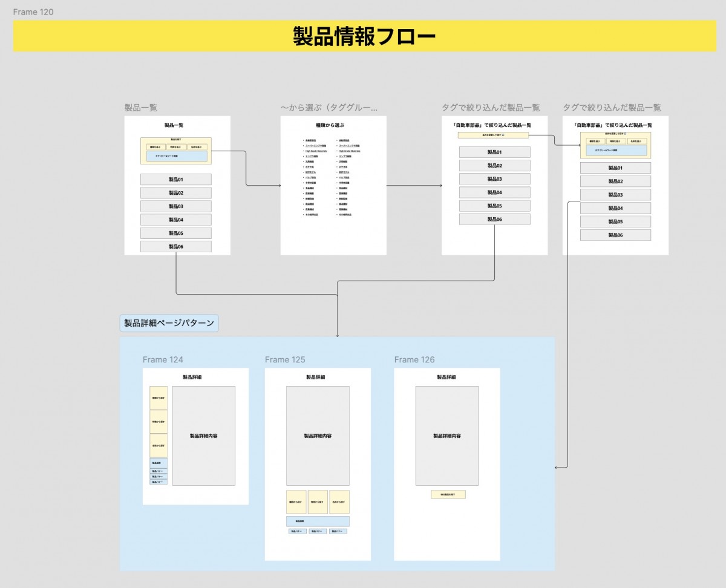Viewport: 726px width, 588px height.
Task: Click 製品03 in the rightmost filtered list frame
Action: pyautogui.click(x=615, y=195)
